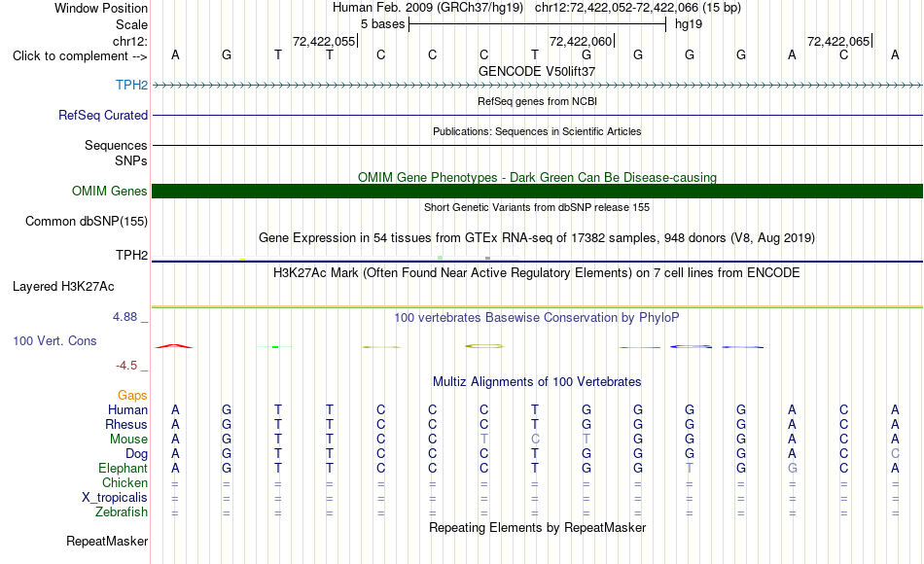
Task: Click the dark green OMIM Genes bar
Action: point(537,191)
